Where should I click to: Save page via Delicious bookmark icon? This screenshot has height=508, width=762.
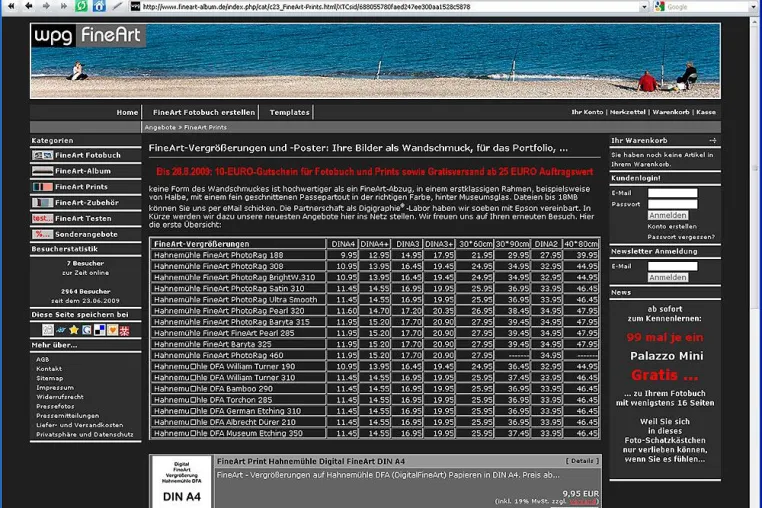[100, 331]
